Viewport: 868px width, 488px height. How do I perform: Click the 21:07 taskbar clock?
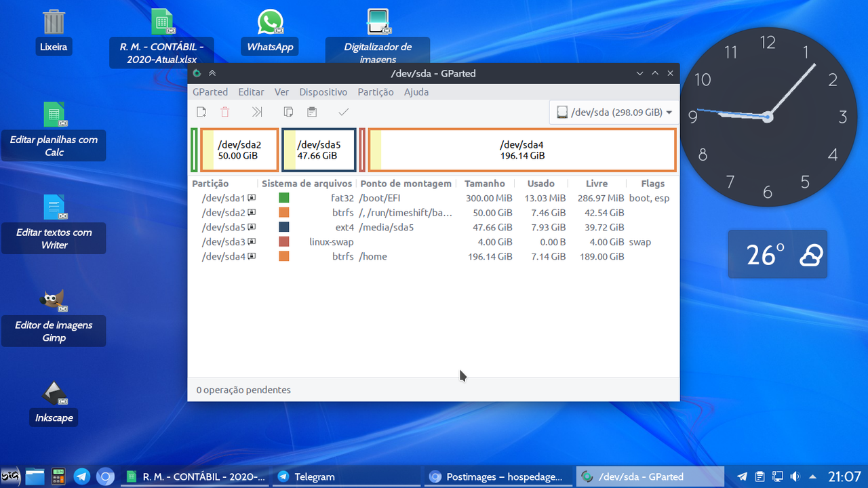pyautogui.click(x=844, y=476)
